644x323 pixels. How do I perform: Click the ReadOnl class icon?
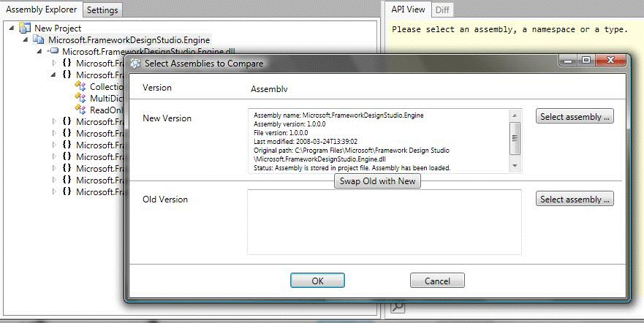pyautogui.click(x=80, y=110)
